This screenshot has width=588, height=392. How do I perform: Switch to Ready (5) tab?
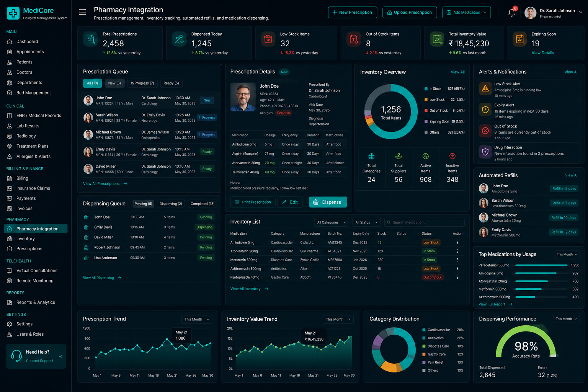[171, 83]
